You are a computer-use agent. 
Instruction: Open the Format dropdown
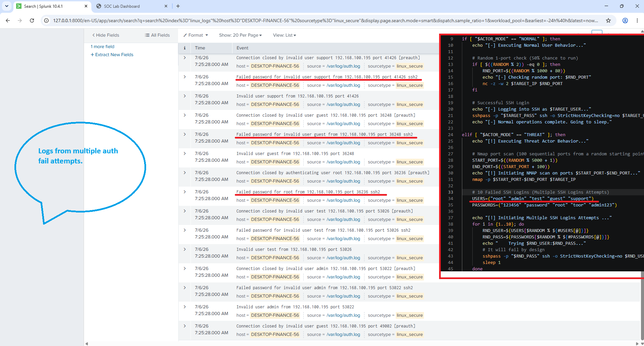click(196, 35)
